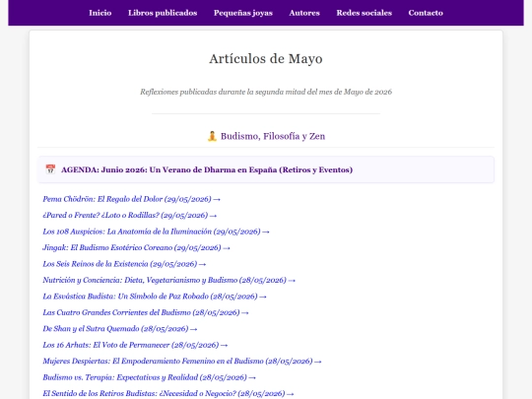Open Los Seis Reinos de la Existencia
Viewport: 532px width, 399px height.
point(124,264)
